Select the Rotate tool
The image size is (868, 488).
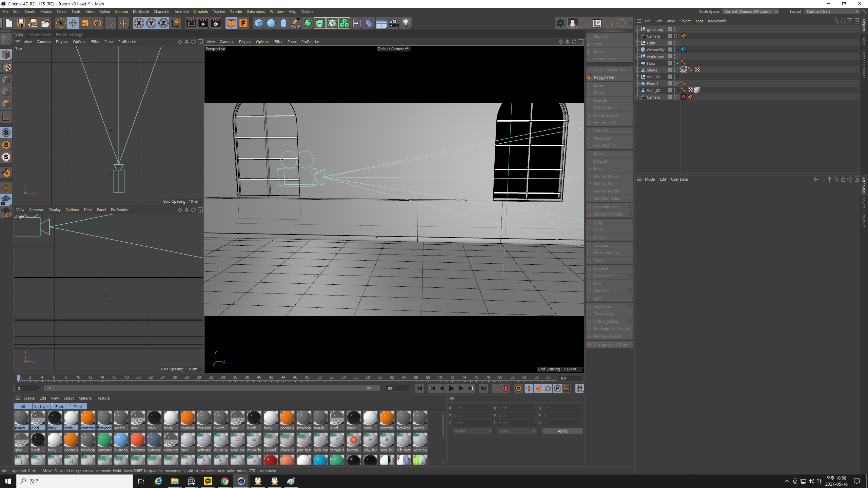98,23
